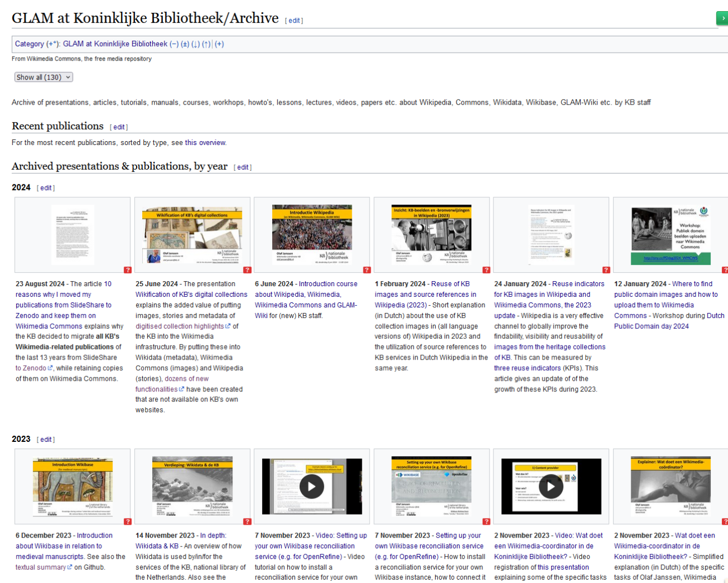The height and width of the screenshot is (583, 728).
Task: Open GLAM at Koninklijke Bibliotheek category link
Action: tap(115, 44)
